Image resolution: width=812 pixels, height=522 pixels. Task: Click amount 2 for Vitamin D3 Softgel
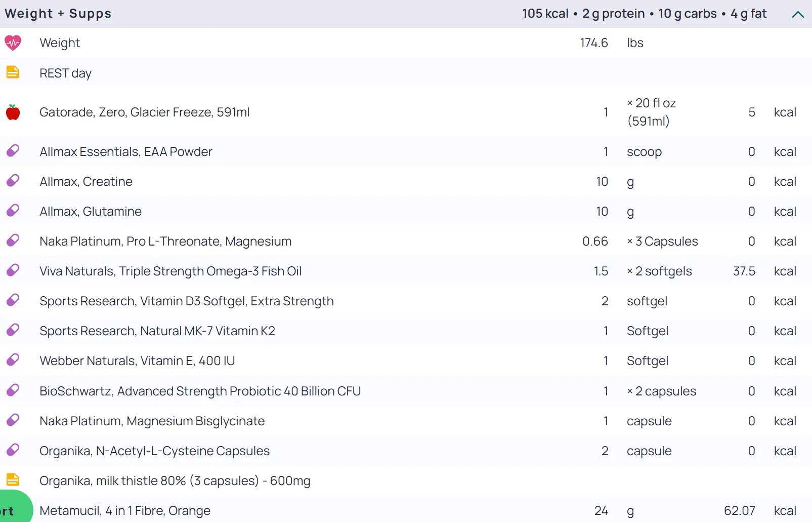(x=605, y=301)
